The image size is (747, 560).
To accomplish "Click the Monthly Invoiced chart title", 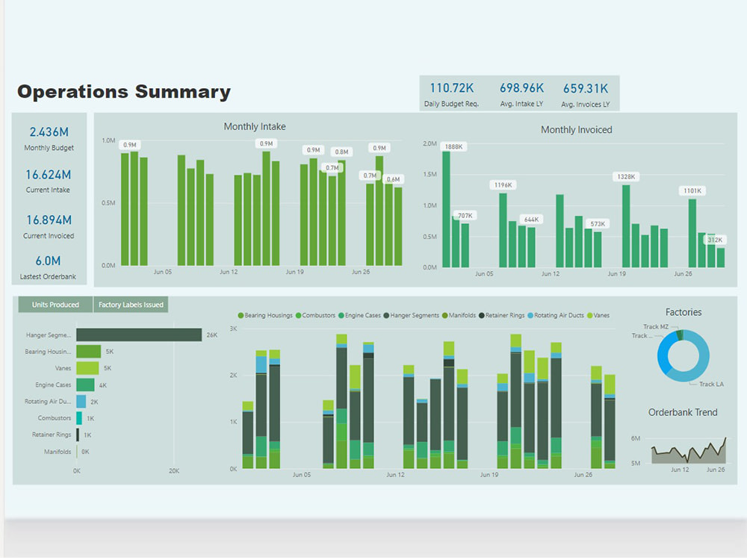I will click(x=577, y=129).
